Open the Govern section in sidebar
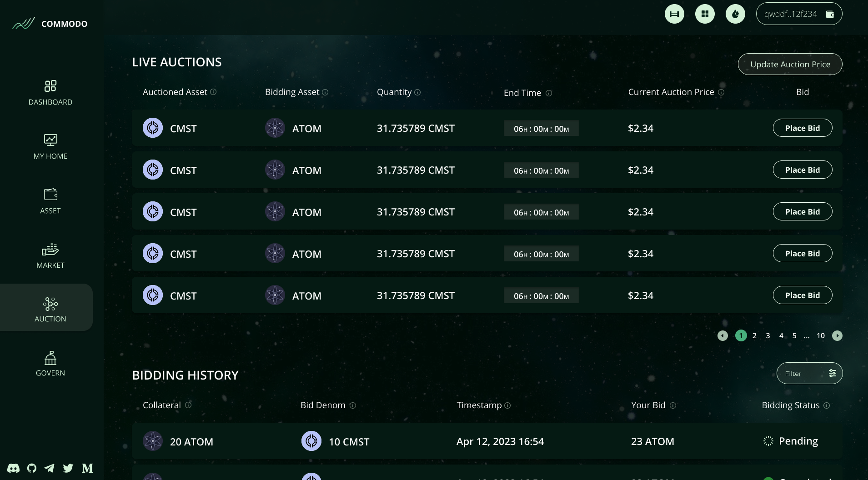 coord(50,364)
